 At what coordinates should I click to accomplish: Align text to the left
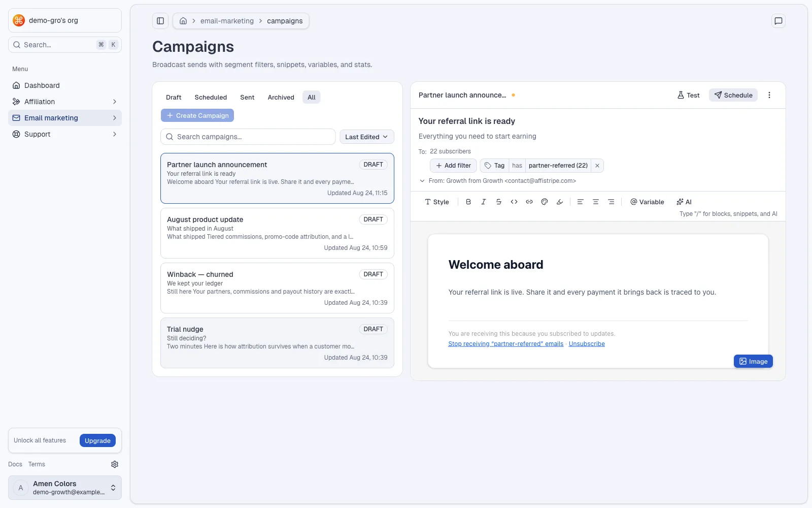581,202
